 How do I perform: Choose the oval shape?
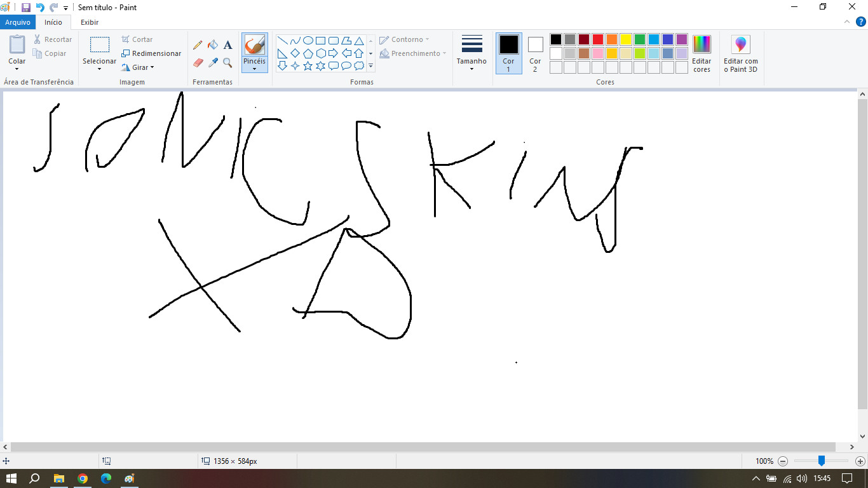tap(308, 41)
